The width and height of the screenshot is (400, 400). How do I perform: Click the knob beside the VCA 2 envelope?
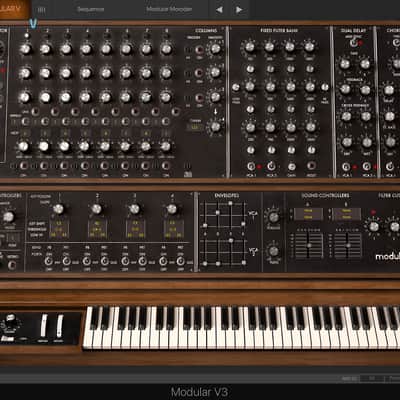(273, 251)
